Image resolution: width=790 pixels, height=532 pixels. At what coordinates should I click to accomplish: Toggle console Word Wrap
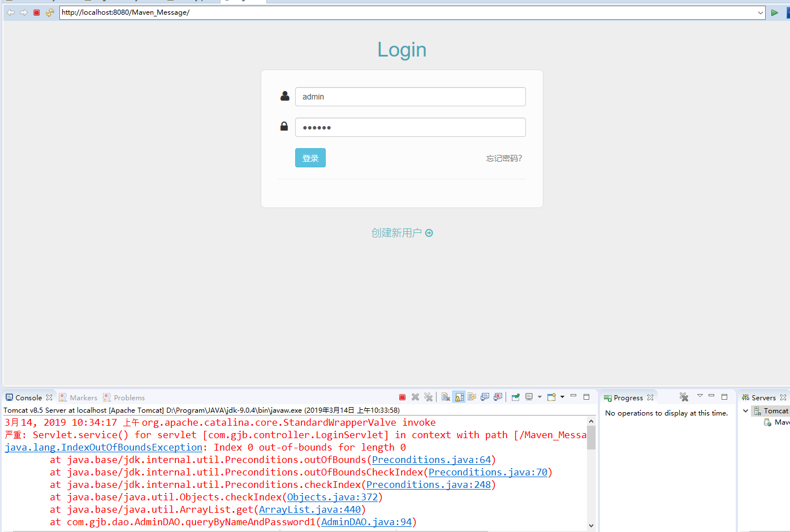pyautogui.click(x=472, y=397)
